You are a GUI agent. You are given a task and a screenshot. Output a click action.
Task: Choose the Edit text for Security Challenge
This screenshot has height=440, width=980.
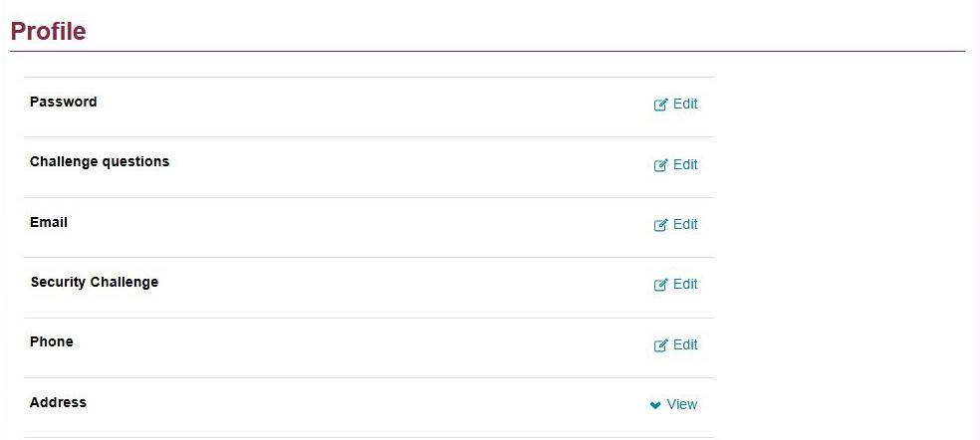click(x=685, y=284)
